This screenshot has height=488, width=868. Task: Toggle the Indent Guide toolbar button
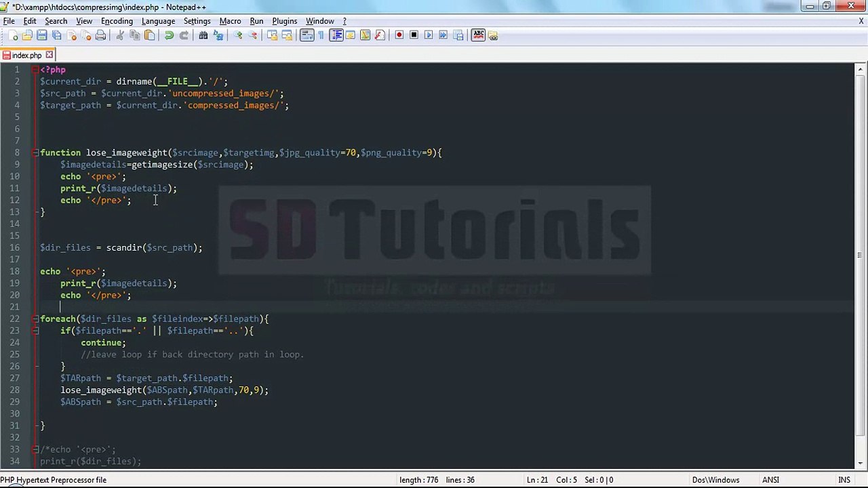tap(336, 35)
